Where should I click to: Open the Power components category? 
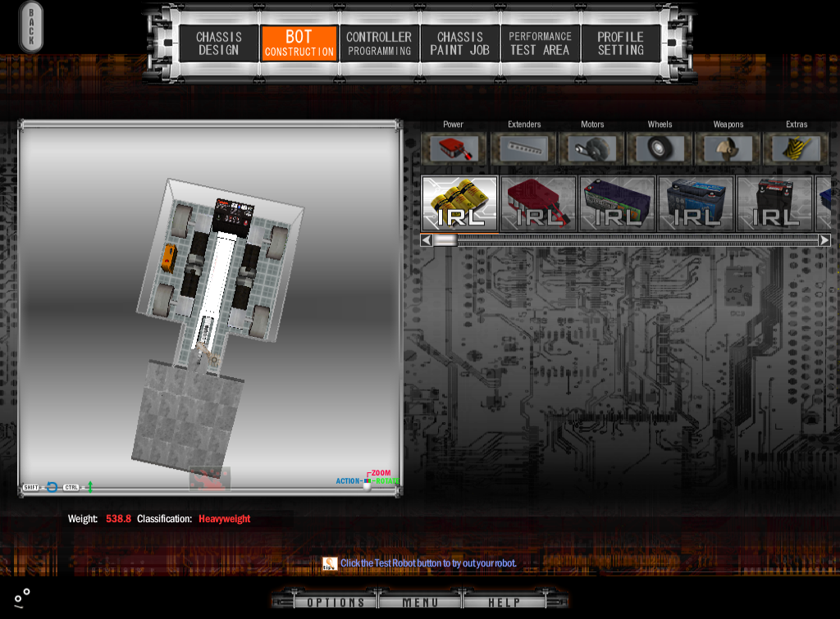click(x=454, y=148)
